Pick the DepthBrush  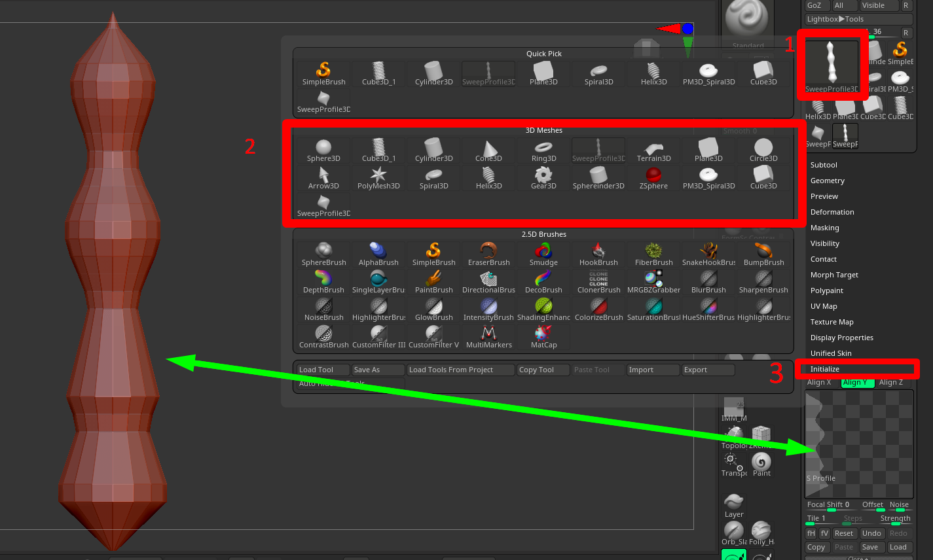tap(323, 282)
